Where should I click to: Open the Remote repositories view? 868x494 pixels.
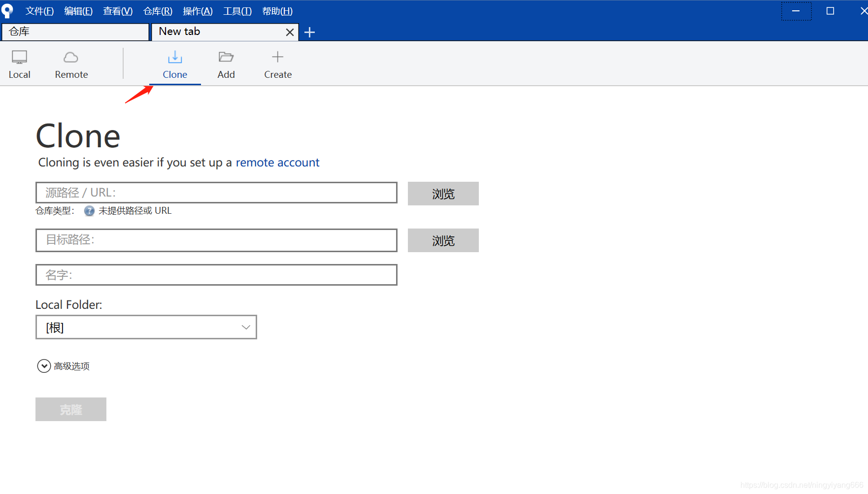(x=71, y=65)
